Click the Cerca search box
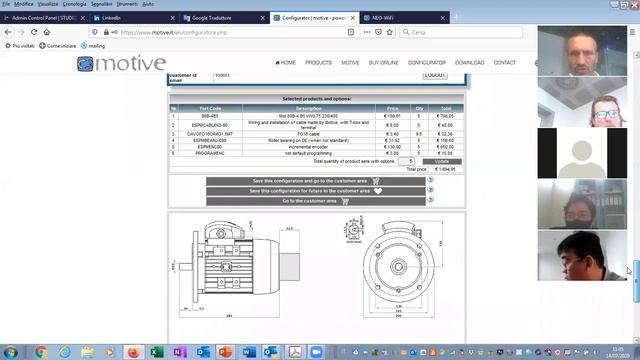The image size is (640, 360). pos(461,32)
